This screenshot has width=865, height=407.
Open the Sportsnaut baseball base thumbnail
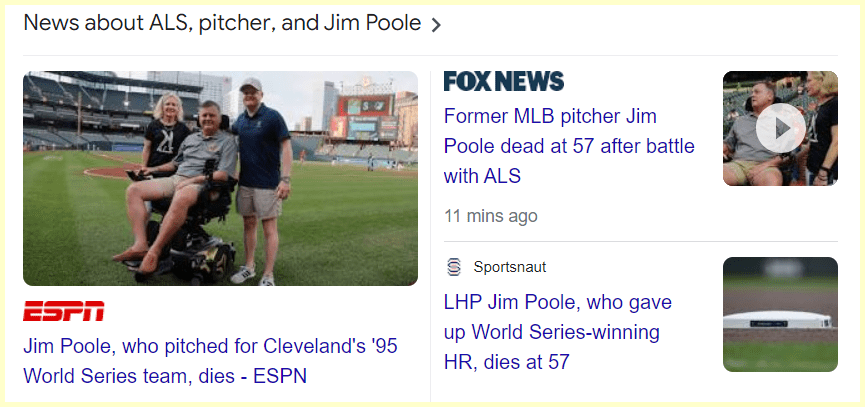point(780,315)
